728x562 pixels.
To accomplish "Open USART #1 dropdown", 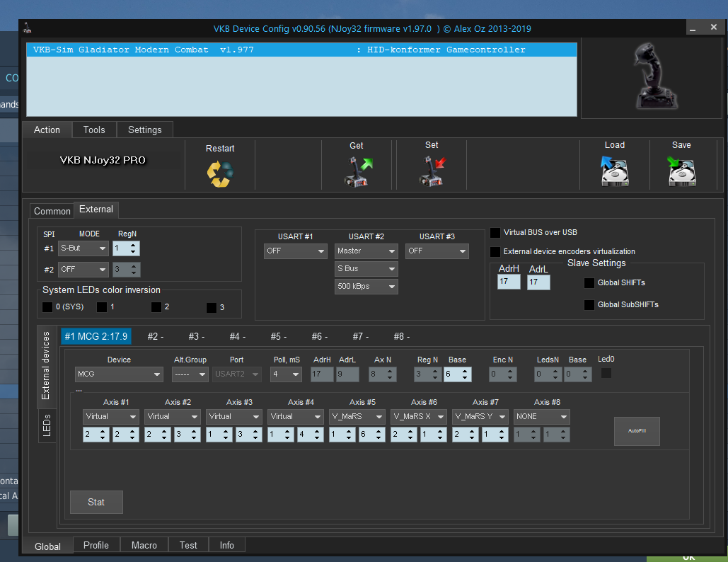I will coord(295,251).
